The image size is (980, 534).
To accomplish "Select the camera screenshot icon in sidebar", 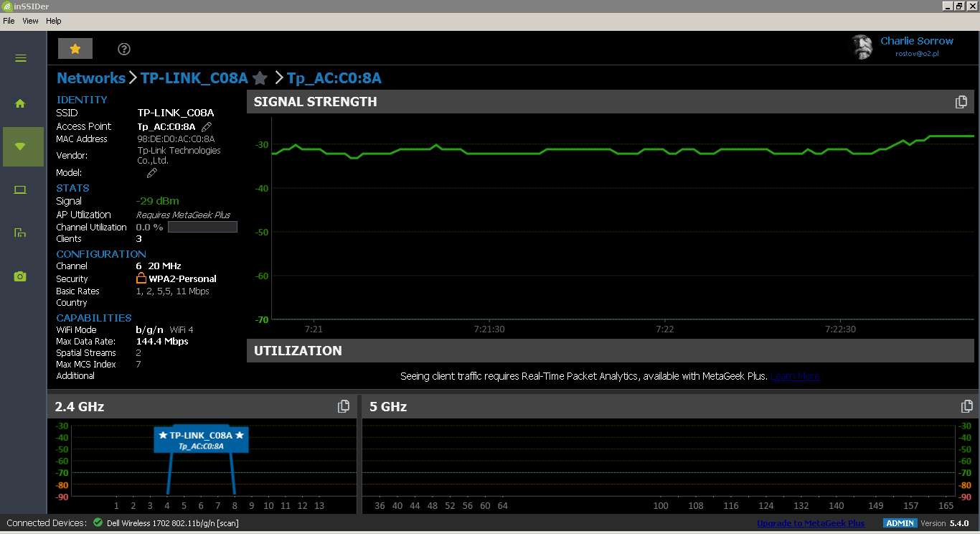I will [21, 276].
